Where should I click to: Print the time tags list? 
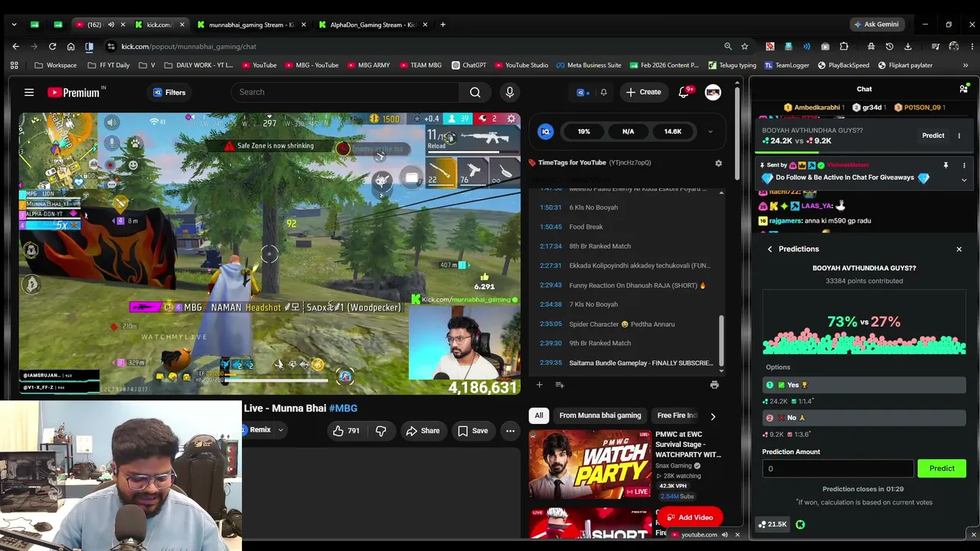(714, 385)
